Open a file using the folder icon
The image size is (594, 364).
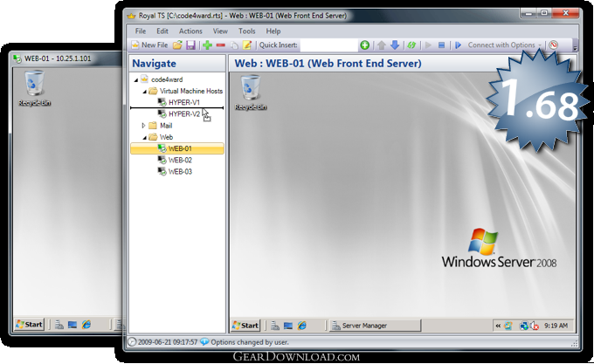tap(177, 45)
